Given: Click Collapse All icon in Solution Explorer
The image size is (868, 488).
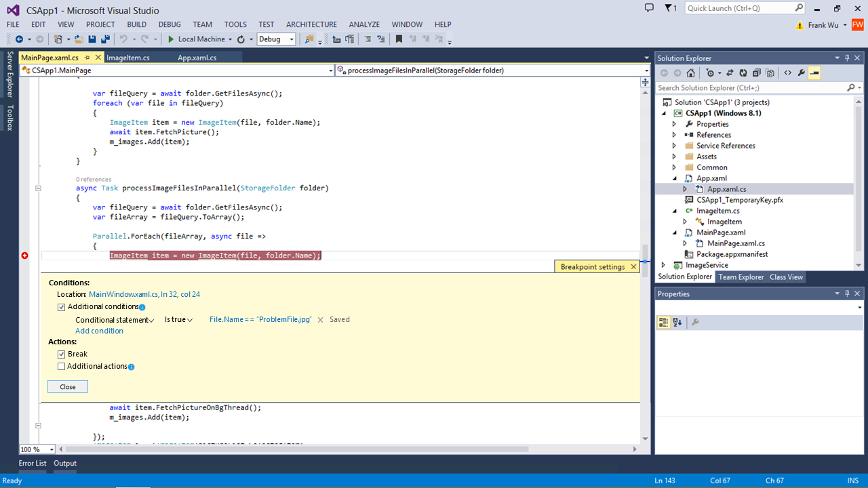Looking at the screenshot, I should (x=756, y=73).
